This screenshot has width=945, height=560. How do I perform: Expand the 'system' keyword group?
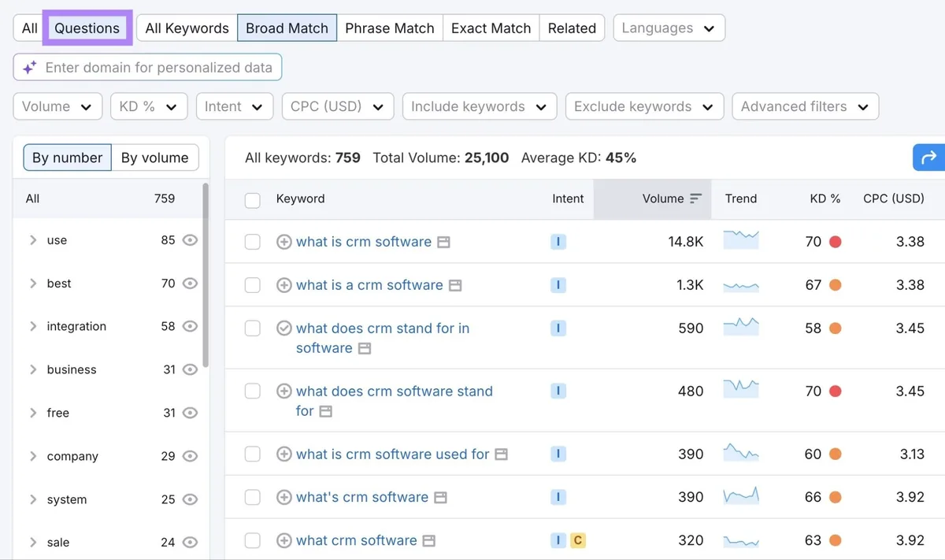[33, 499]
